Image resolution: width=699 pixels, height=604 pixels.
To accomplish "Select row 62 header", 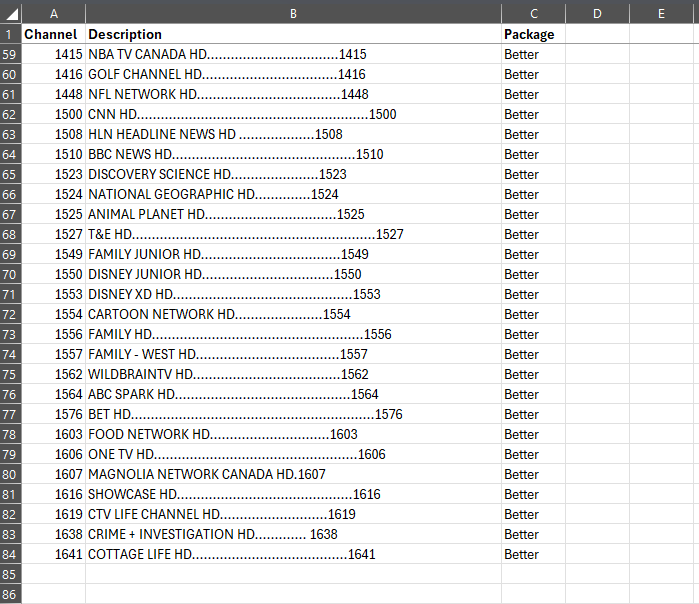I will tap(10, 114).
